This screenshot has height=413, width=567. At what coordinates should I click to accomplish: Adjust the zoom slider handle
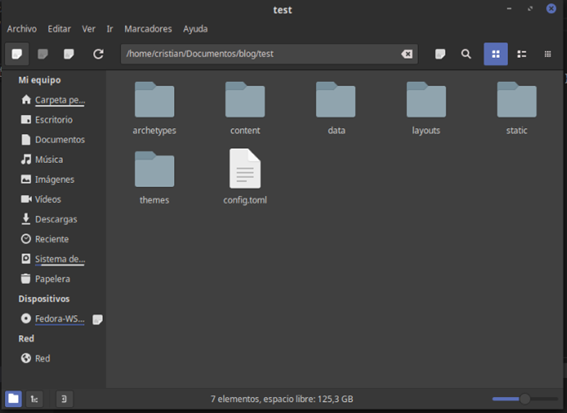(x=525, y=399)
